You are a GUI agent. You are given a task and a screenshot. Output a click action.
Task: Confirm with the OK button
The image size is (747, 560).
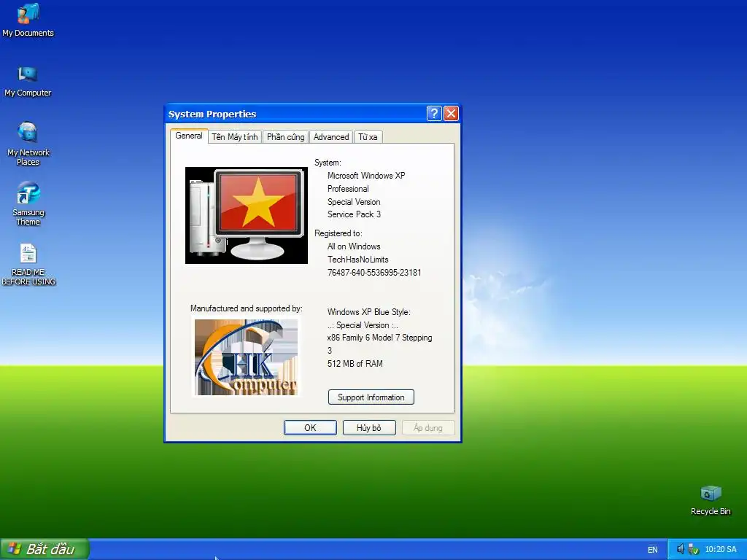click(310, 427)
